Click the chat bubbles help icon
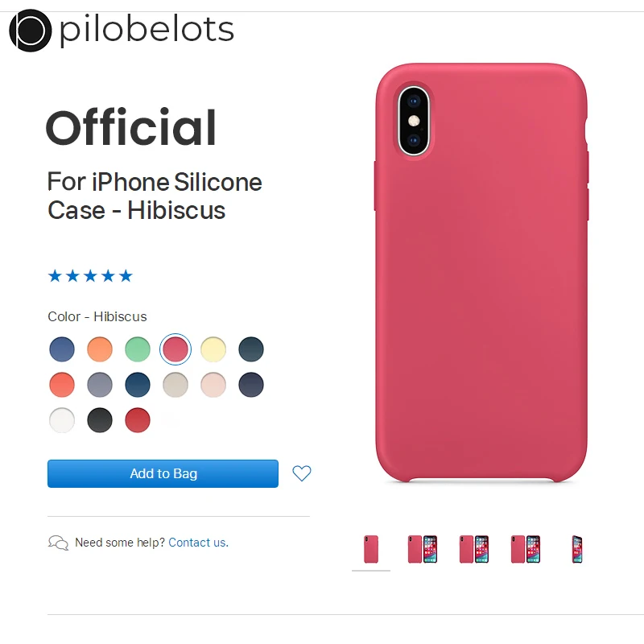 click(x=58, y=543)
